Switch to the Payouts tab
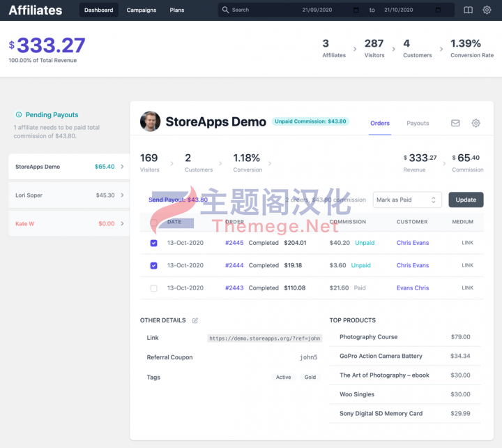Screen dimensions: 502x448 click(x=418, y=123)
